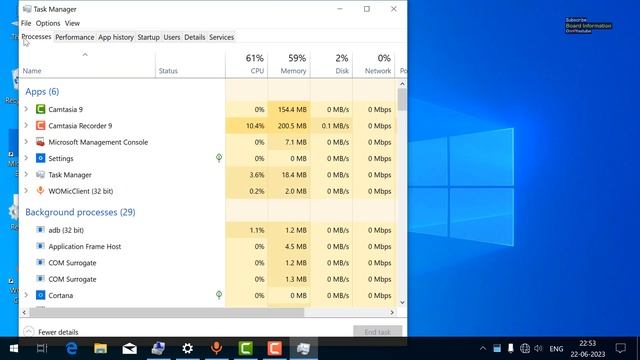Open Task View from the taskbar
The image size is (640, 360).
coord(42,348)
